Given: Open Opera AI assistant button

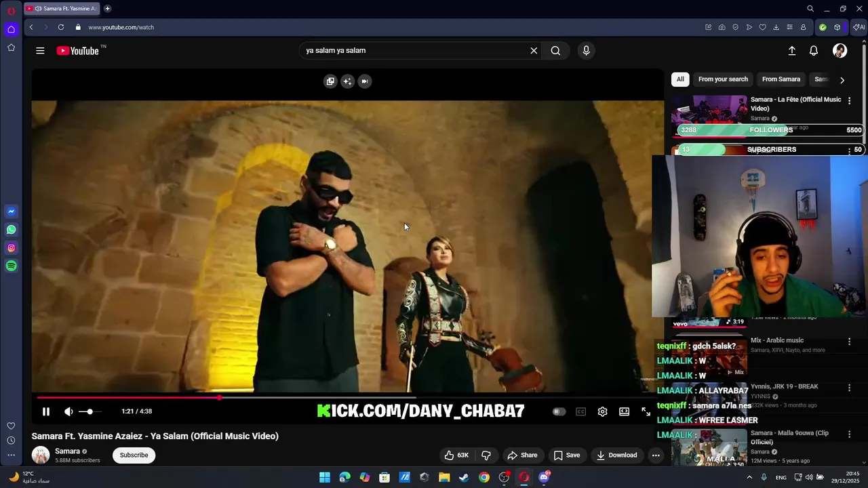Looking at the screenshot, I should click(x=859, y=27).
